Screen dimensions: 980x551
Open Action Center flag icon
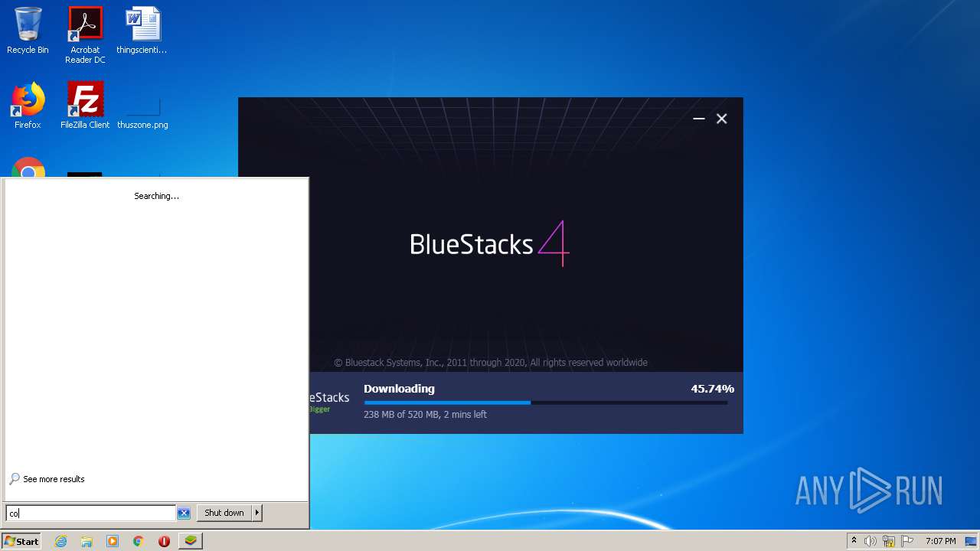907,541
